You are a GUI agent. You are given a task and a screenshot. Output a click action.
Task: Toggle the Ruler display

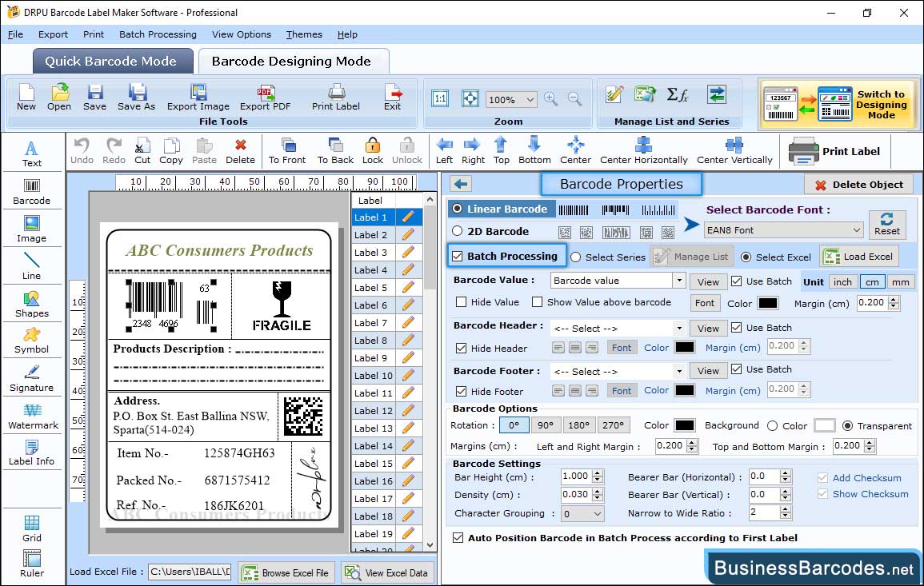[32, 564]
